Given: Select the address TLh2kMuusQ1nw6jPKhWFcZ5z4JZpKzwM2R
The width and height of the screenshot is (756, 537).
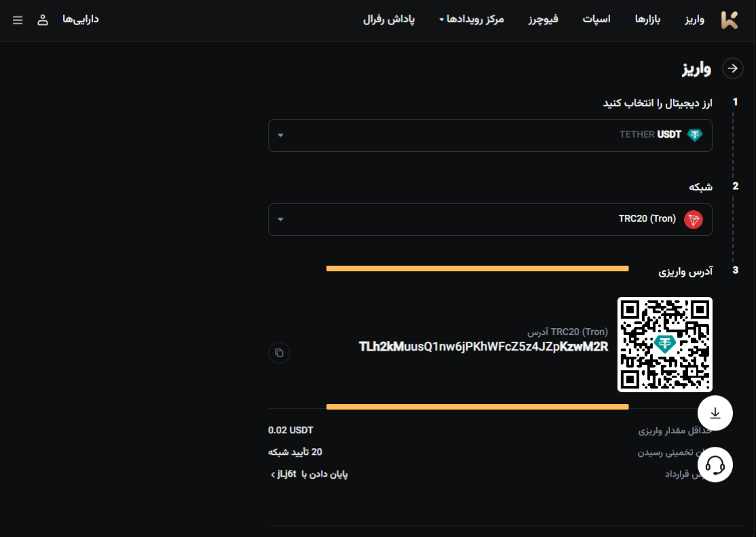Looking at the screenshot, I should [x=484, y=346].
